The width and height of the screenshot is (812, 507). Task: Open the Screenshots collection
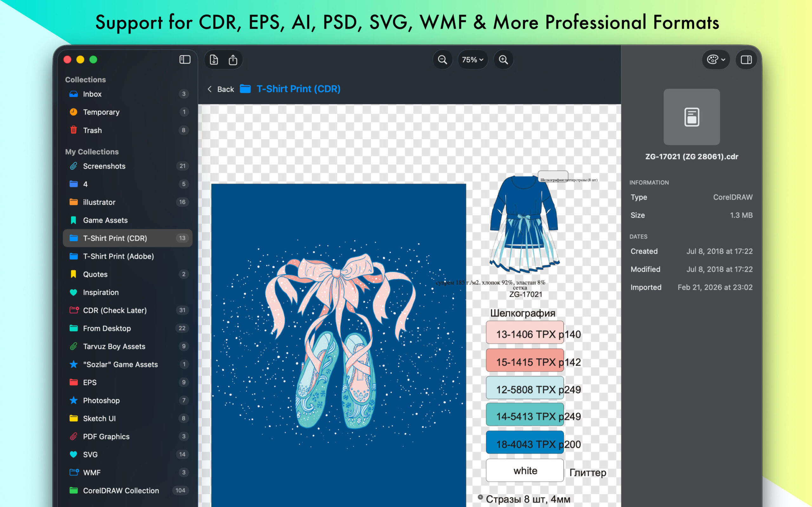pos(104,166)
